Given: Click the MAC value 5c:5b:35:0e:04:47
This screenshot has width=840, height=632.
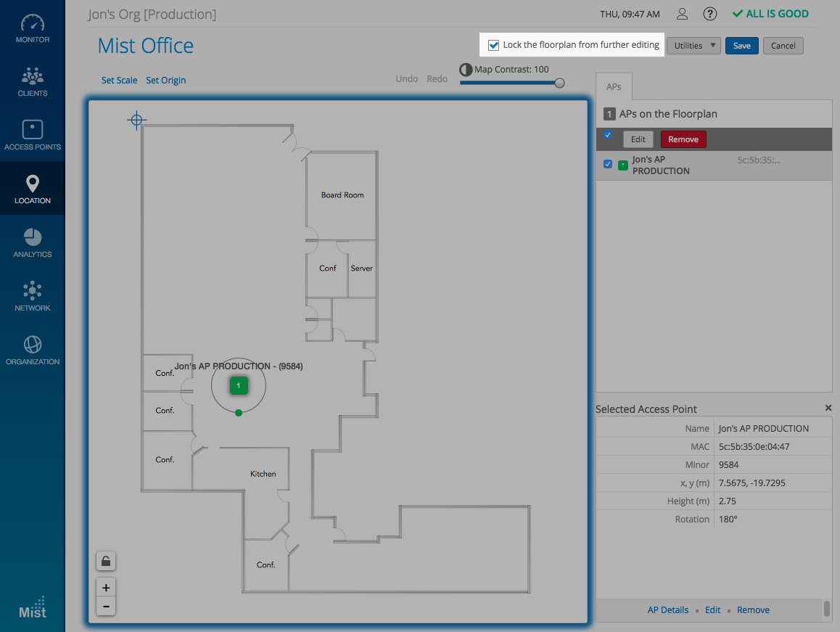Looking at the screenshot, I should [x=754, y=446].
